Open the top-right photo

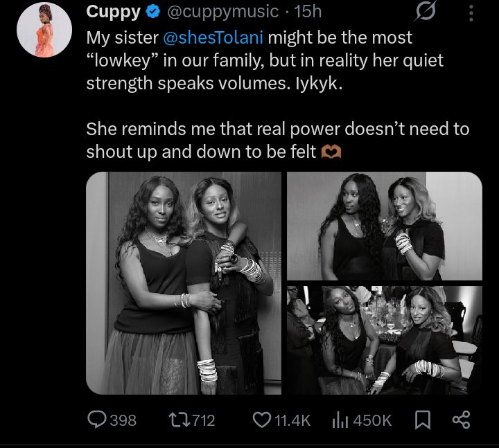coord(385,226)
